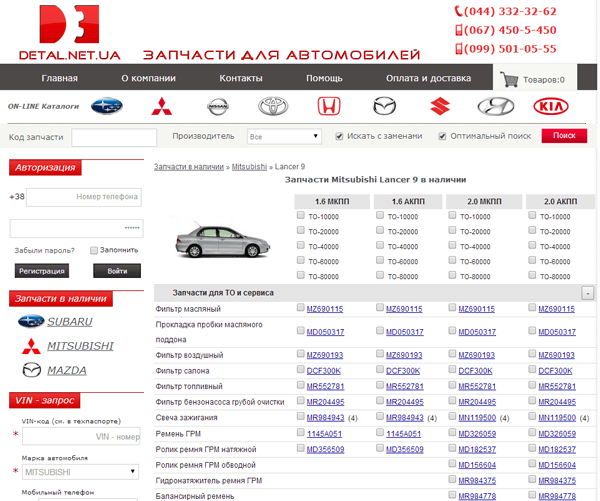Viewport: 600px width, 501px height.
Task: Click the shopping cart icon
Action: (x=509, y=79)
